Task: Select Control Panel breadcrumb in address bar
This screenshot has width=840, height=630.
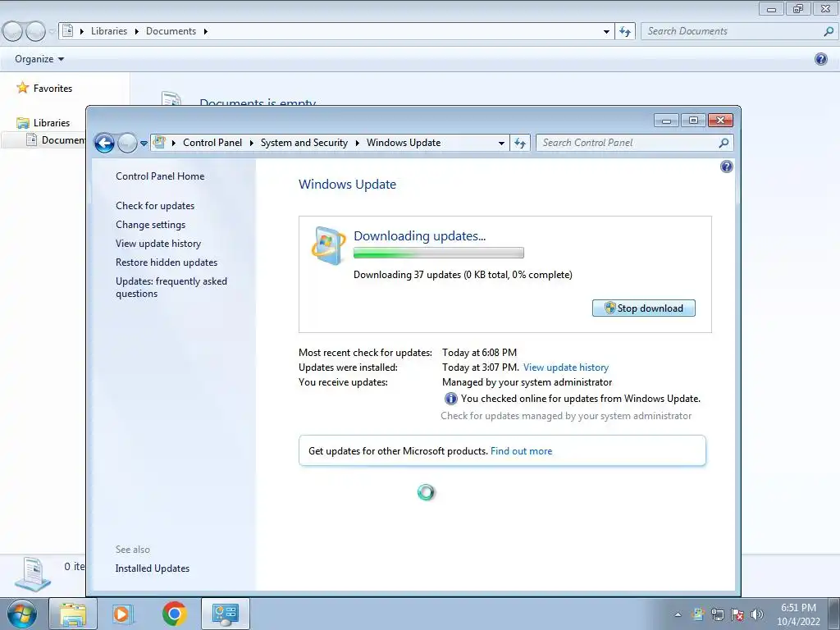Action: [212, 143]
